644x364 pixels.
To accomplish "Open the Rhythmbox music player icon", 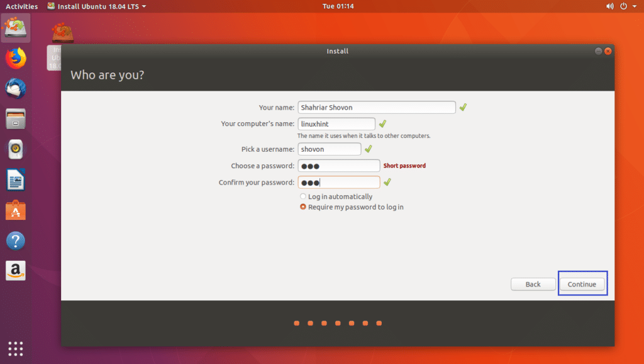I will (x=15, y=149).
